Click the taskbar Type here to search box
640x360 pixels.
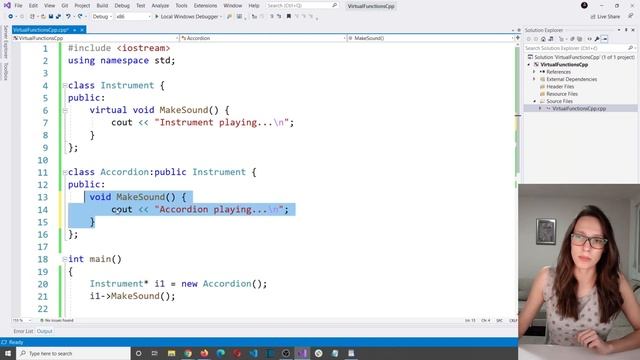73,353
